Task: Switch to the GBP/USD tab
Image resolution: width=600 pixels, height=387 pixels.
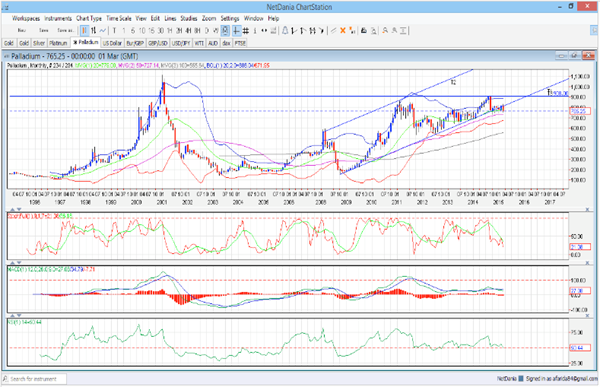Action: (x=158, y=43)
